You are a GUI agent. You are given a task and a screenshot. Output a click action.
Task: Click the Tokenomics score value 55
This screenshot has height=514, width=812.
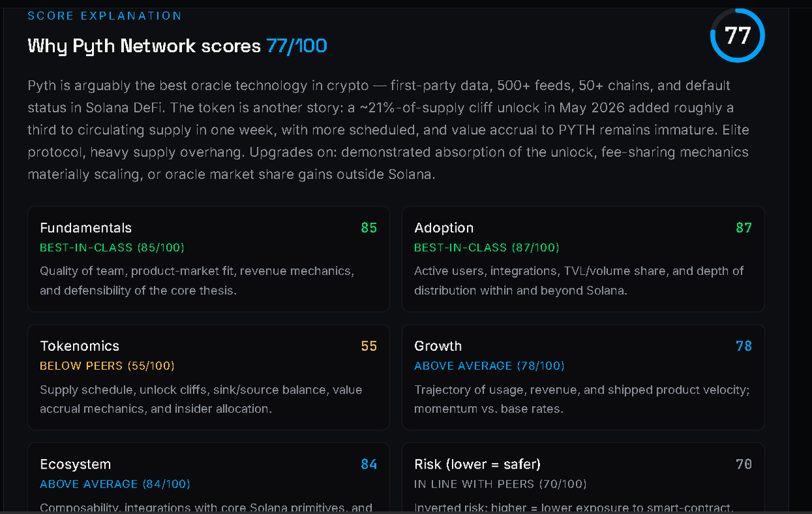tap(369, 346)
